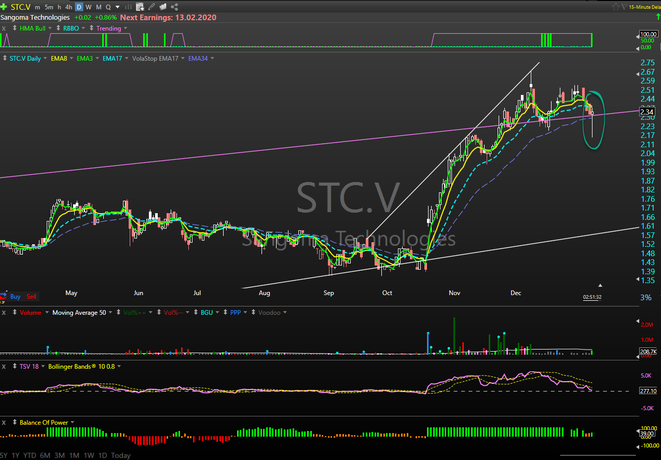Switch to hourly 'h' timeframe
Screen dimensions: 661x460
59,7
